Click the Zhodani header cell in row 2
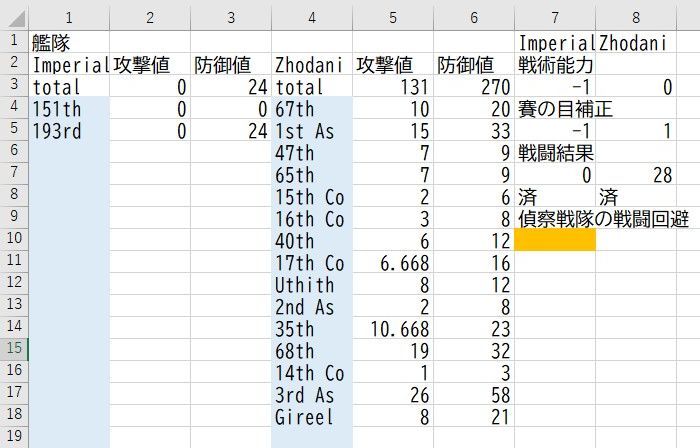Screen dimensions: 700x448 [312, 64]
